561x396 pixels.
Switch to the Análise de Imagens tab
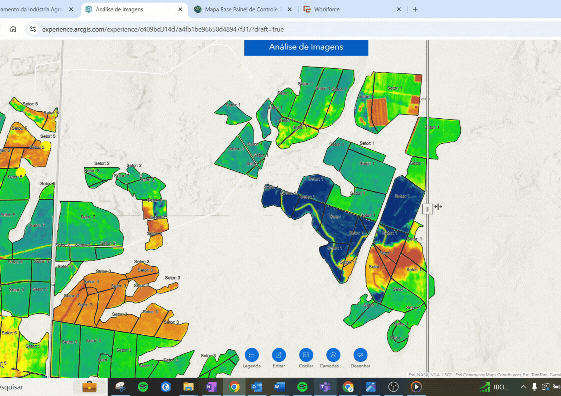coord(135,9)
